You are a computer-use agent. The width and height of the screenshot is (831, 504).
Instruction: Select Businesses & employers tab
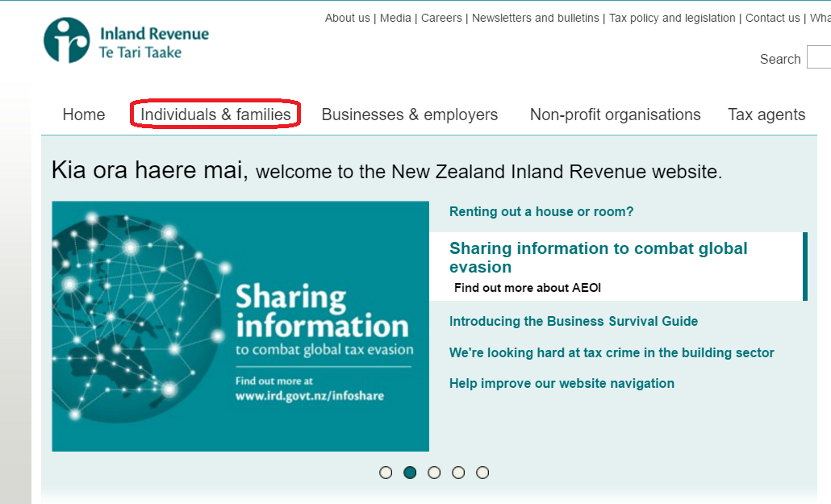point(409,115)
